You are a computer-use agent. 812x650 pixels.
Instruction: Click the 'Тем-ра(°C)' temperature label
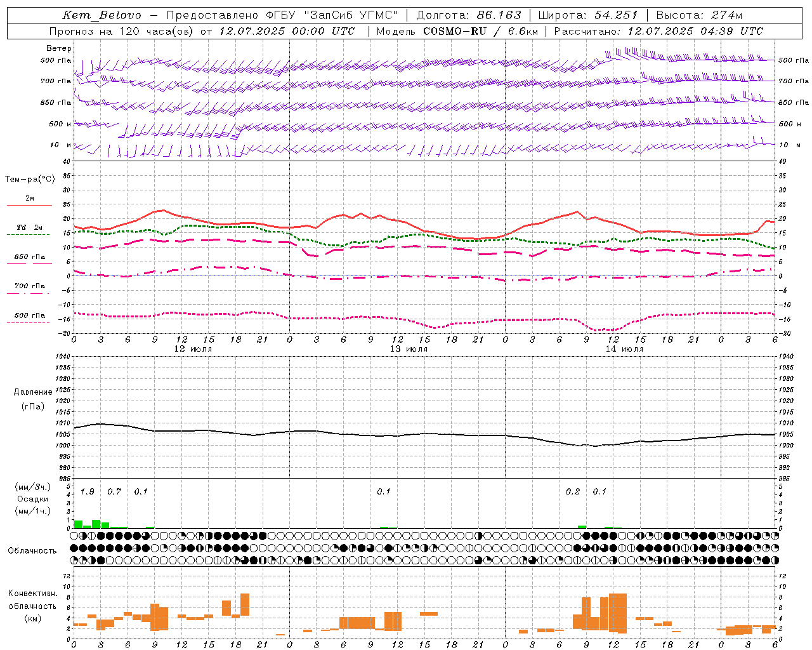[30, 180]
